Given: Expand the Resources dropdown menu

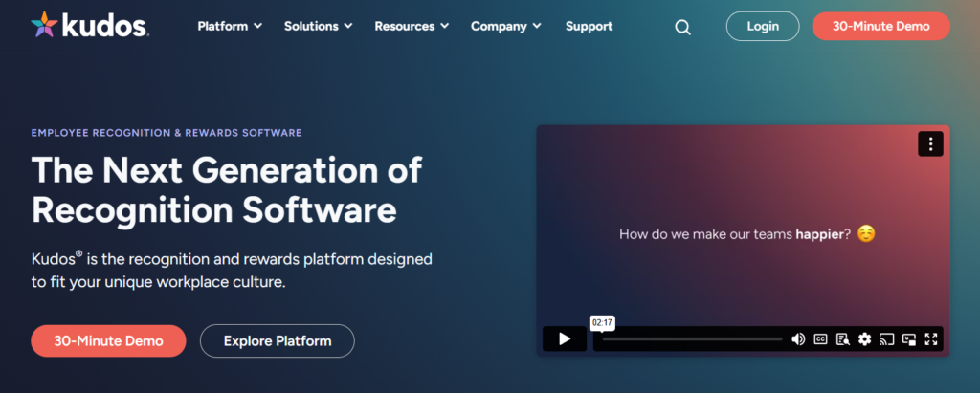Looking at the screenshot, I should [x=412, y=26].
